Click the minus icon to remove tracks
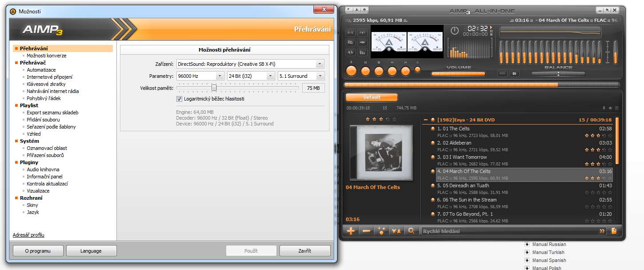 pyautogui.click(x=366, y=231)
